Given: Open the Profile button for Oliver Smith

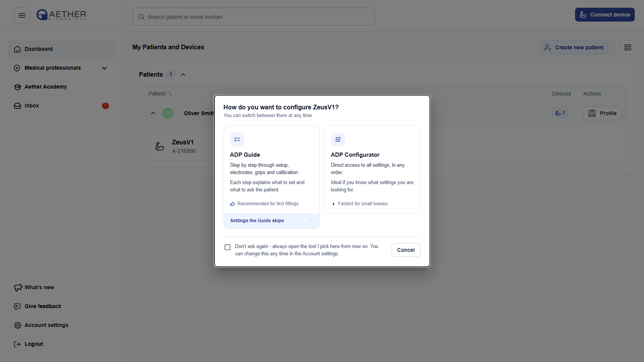Looking at the screenshot, I should 602,113.
